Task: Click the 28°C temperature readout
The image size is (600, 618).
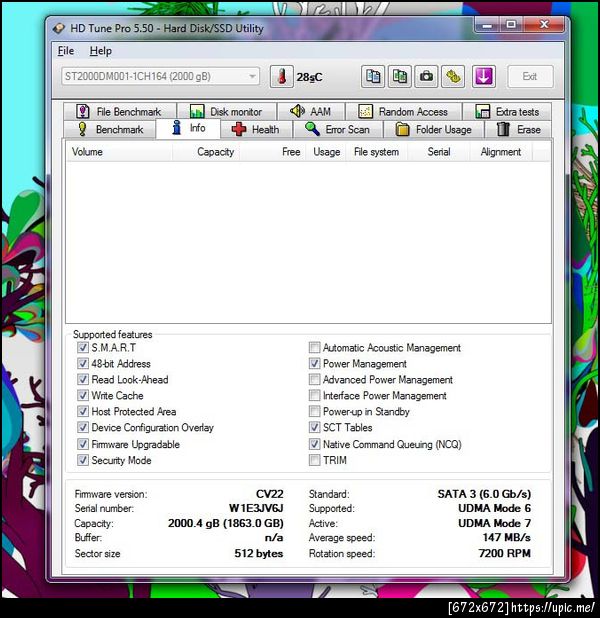Action: click(x=309, y=77)
